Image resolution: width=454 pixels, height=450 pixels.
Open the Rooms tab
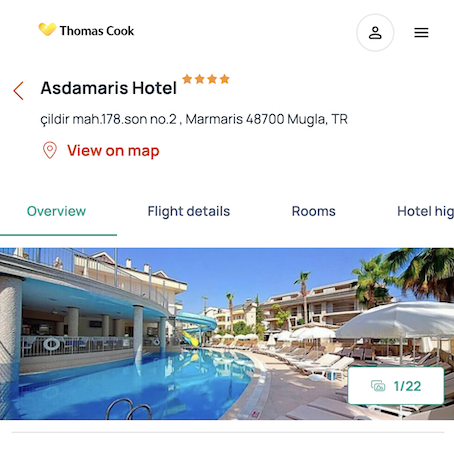pos(314,211)
